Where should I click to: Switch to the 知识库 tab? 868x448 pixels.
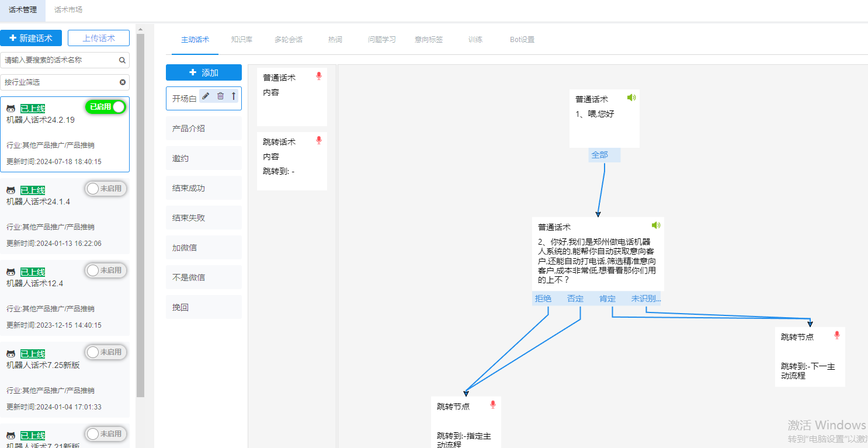[x=241, y=40]
